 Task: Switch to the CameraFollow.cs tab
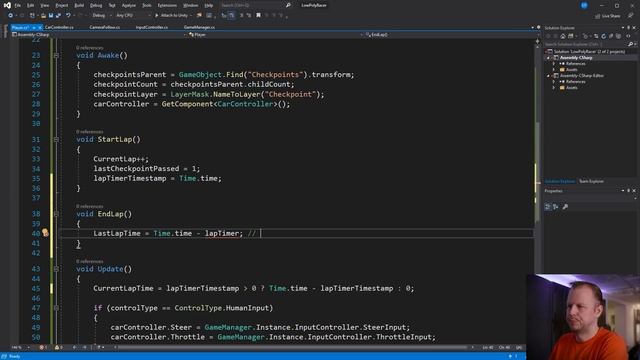[x=104, y=27]
